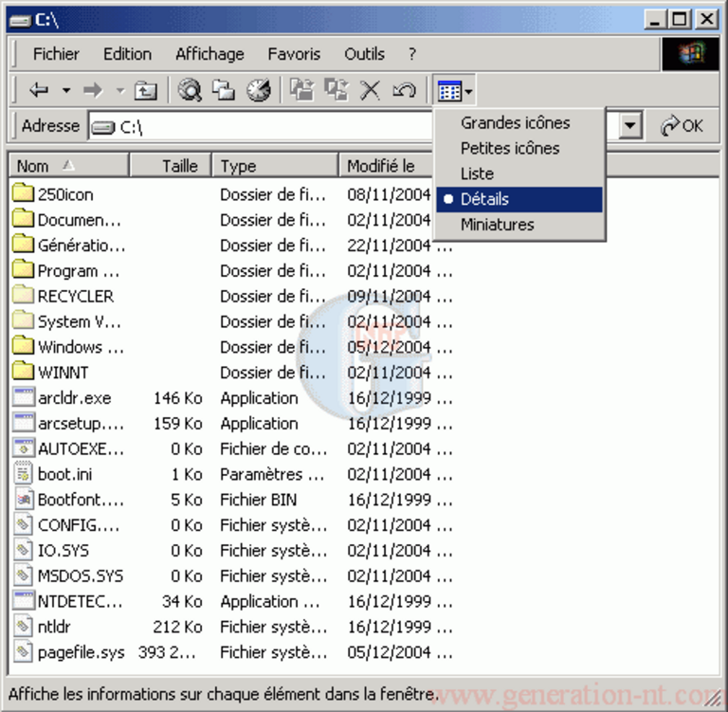Select Petites icônes view option
Image resolution: width=728 pixels, height=712 pixels.
point(519,149)
